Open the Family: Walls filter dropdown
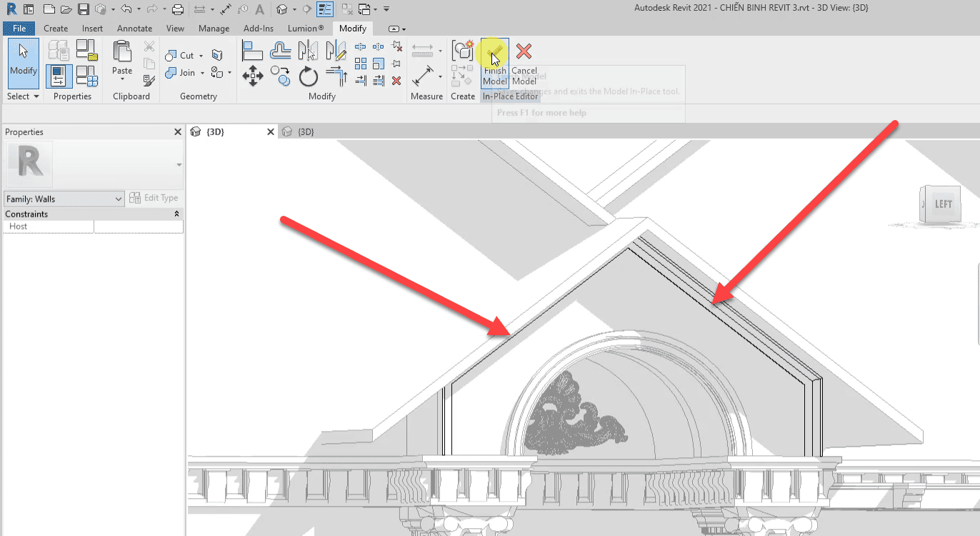This screenshot has height=536, width=980. 64,199
